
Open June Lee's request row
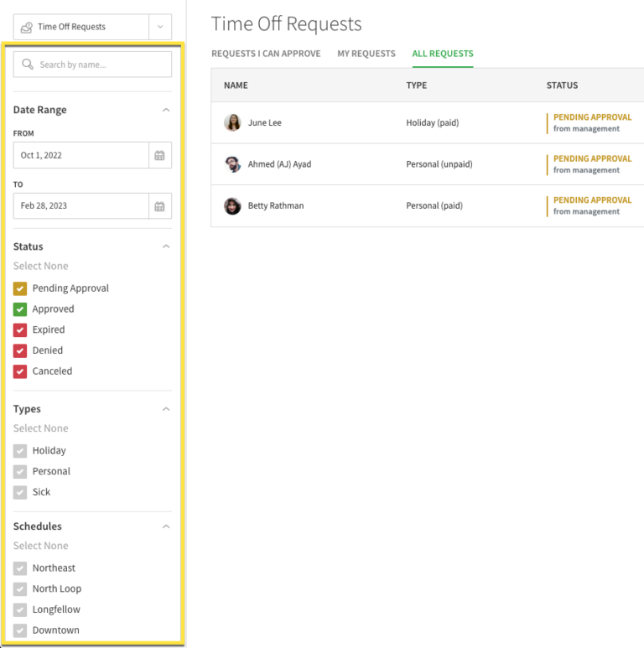tap(428, 122)
